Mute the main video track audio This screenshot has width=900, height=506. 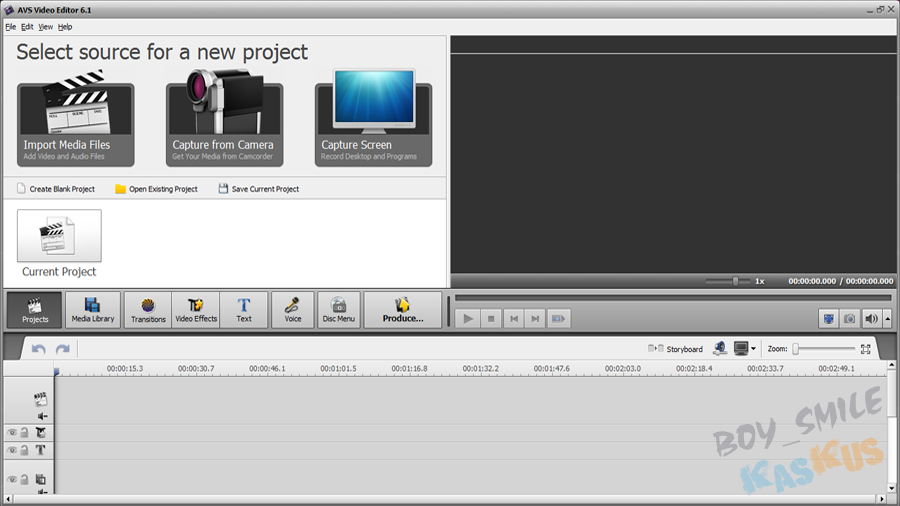pyautogui.click(x=42, y=416)
